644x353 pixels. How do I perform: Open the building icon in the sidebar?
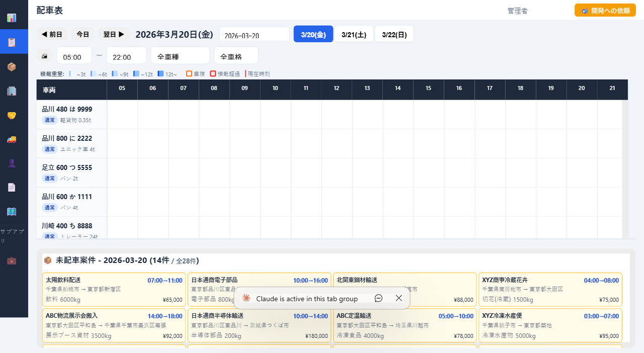pyautogui.click(x=14, y=91)
